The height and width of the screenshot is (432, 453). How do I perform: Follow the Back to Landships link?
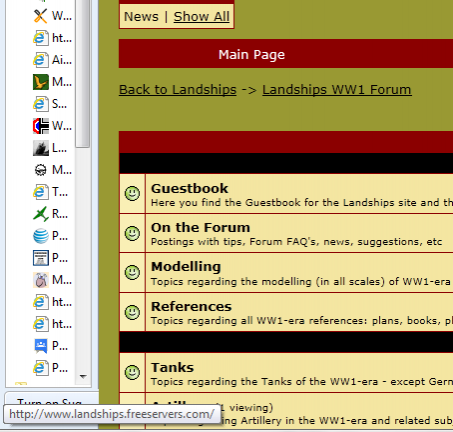click(178, 90)
